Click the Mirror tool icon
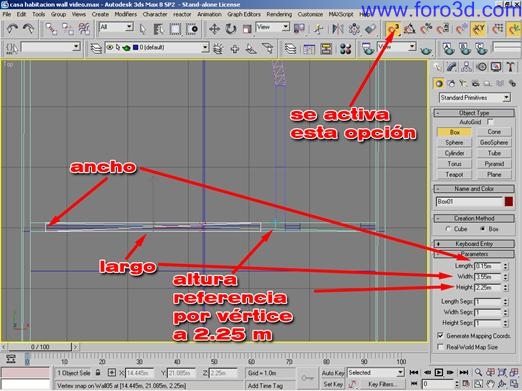This screenshot has height=391, width=522. pyautogui.click(x=338, y=29)
